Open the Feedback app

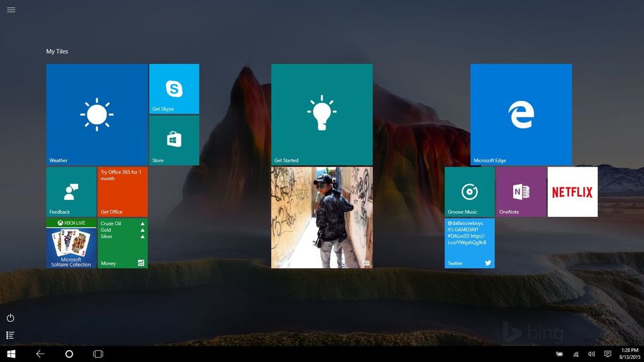(70, 190)
